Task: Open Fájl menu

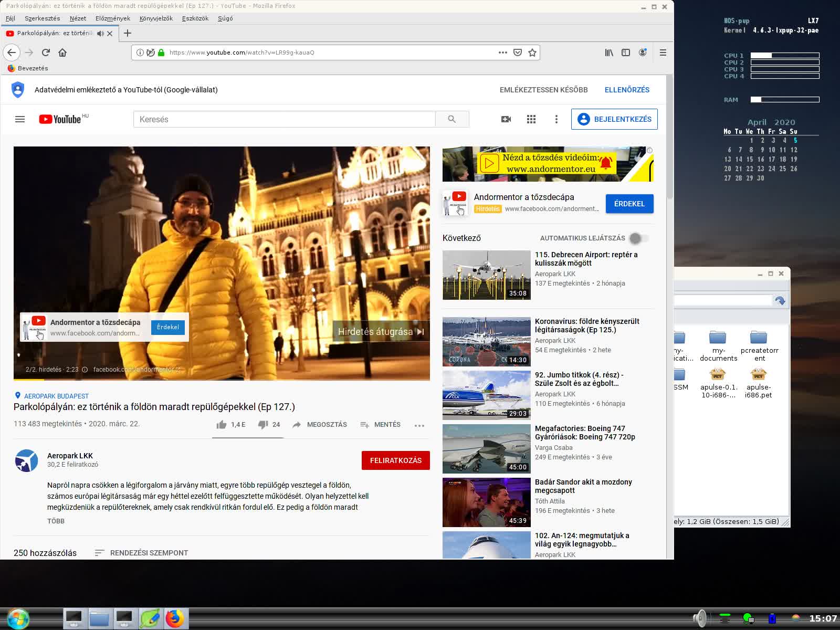Action: click(x=10, y=18)
